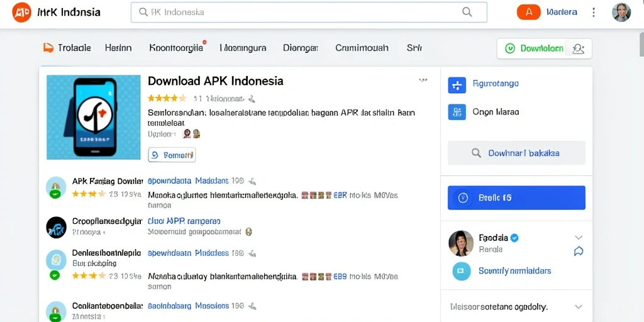Click the "APK Faniag Downlar" app name
644x322 pixels.
click(107, 180)
